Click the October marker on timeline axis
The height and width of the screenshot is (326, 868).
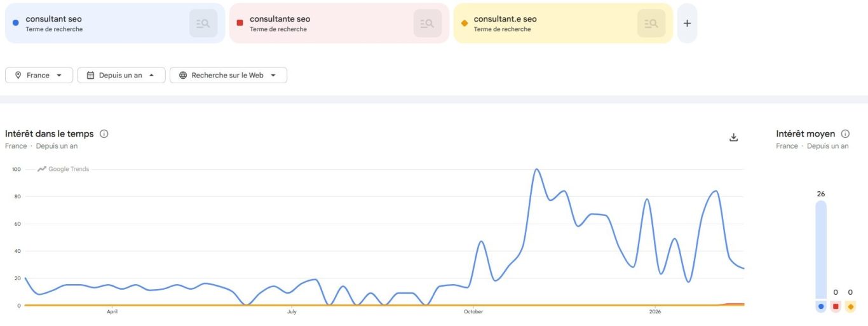473,312
